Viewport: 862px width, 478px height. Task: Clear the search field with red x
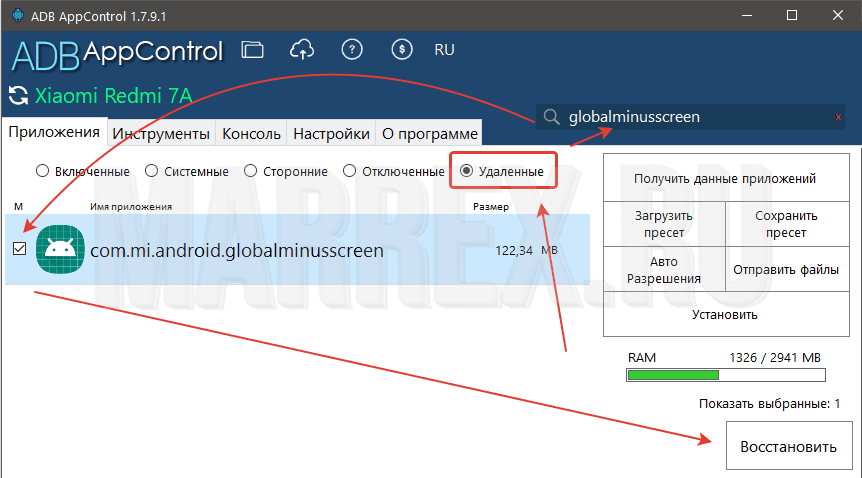[838, 117]
